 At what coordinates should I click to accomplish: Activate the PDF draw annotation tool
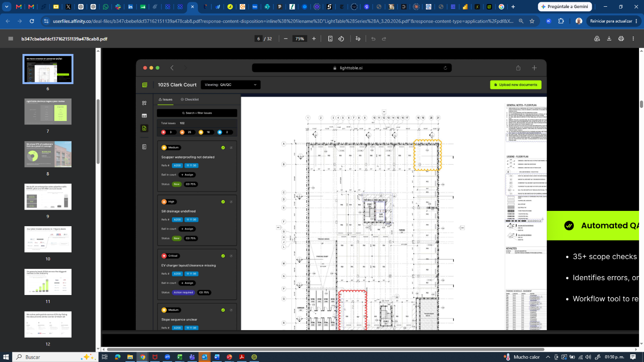point(358,39)
